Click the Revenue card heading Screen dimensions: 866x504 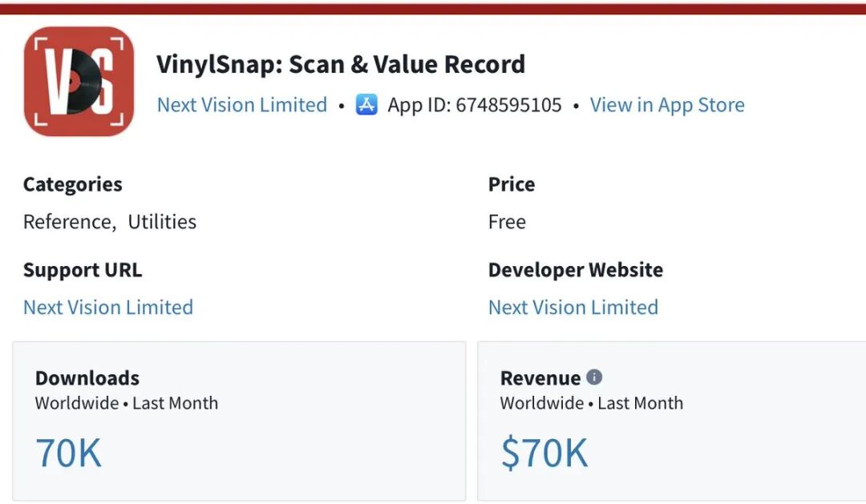pyautogui.click(x=540, y=378)
